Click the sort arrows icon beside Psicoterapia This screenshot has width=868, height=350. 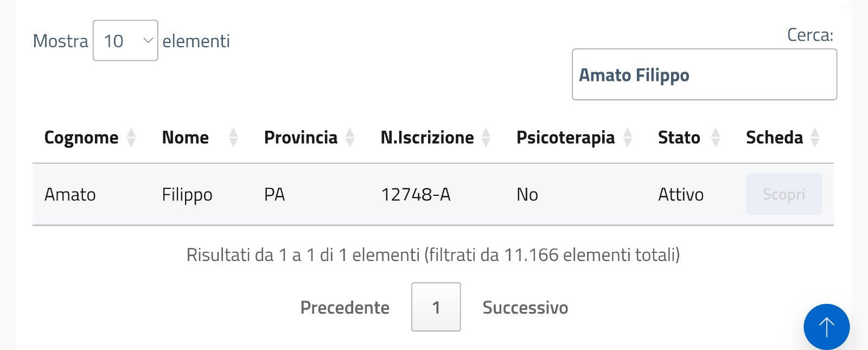click(628, 138)
